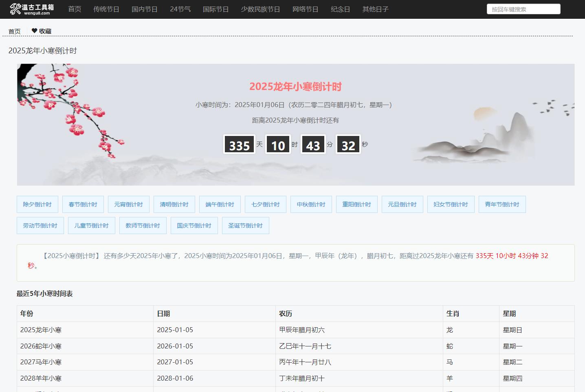Open the 24节气 menu item
This screenshot has height=392, width=585.
180,9
